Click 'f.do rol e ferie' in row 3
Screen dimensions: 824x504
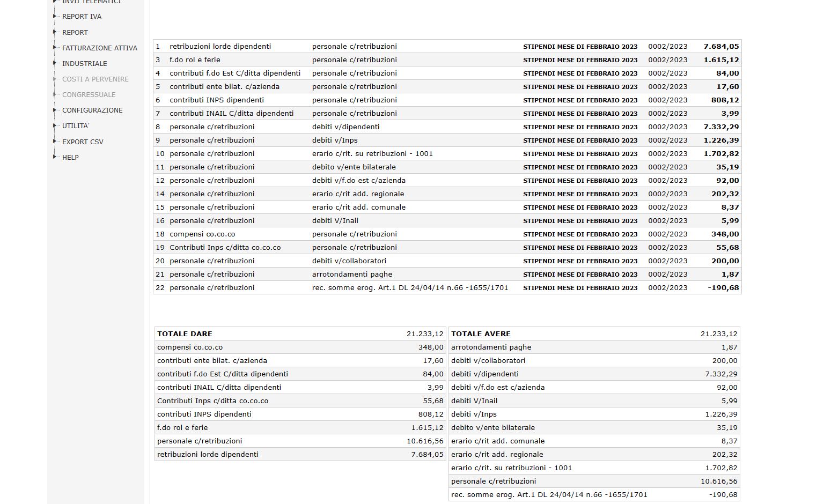(x=195, y=60)
